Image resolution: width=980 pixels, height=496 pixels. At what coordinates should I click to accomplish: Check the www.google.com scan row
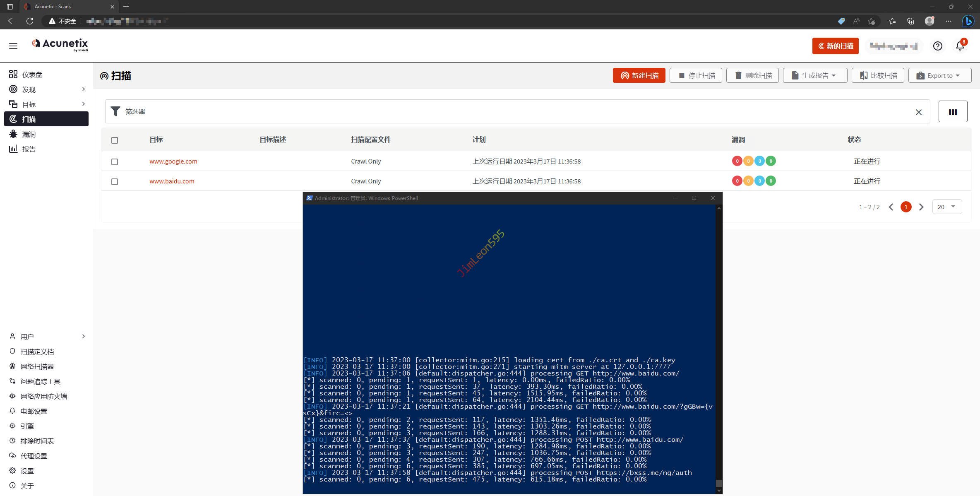click(x=115, y=162)
